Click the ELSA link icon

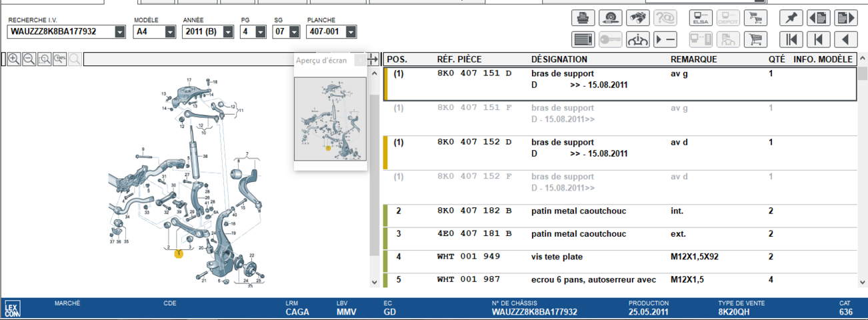[x=701, y=18]
